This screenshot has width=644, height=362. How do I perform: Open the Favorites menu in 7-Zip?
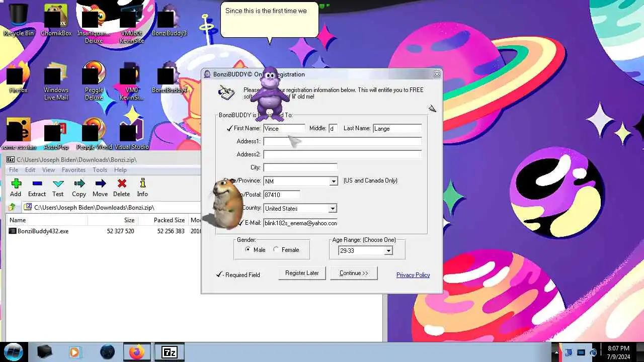(73, 170)
